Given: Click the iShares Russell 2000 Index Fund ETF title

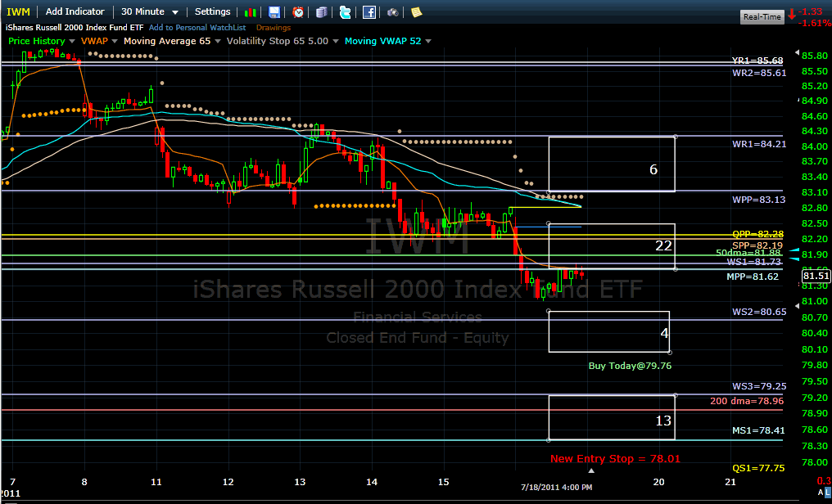Looking at the screenshot, I should click(75, 28).
